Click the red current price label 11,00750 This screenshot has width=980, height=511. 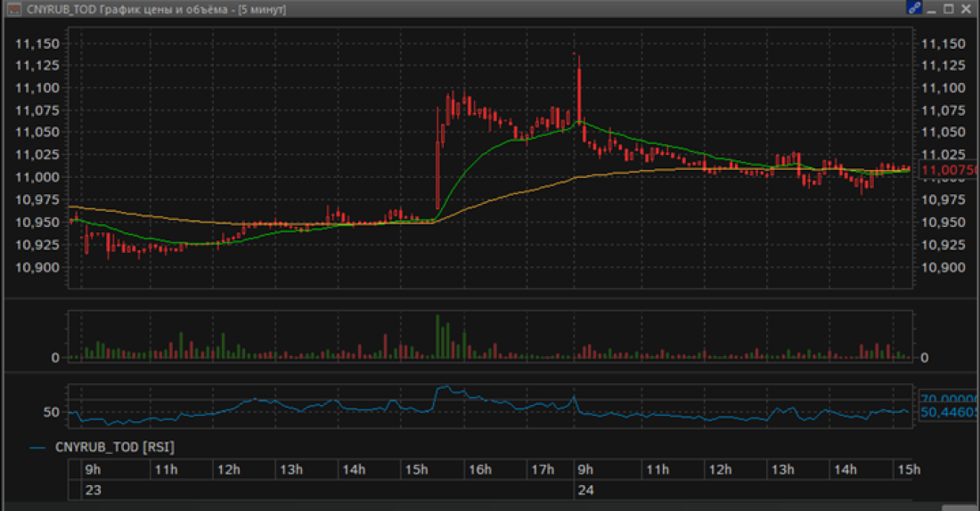[950, 170]
